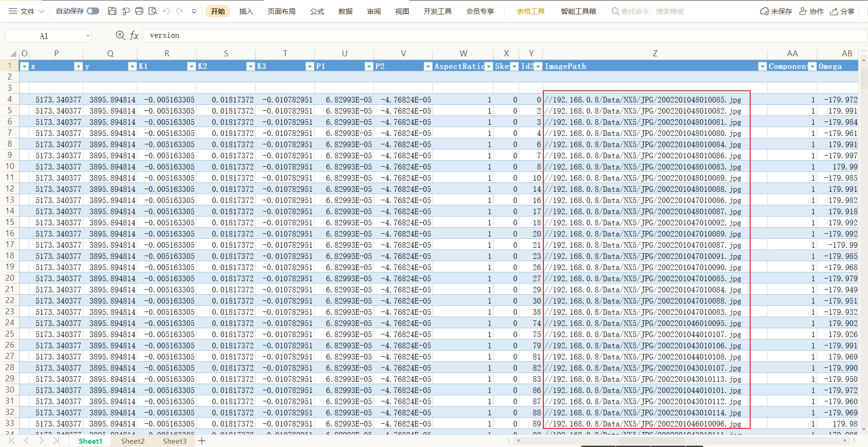Image resolution: width=868 pixels, height=447 pixels.
Task: Select the ImagePath header cell
Action: pyautogui.click(x=655, y=67)
